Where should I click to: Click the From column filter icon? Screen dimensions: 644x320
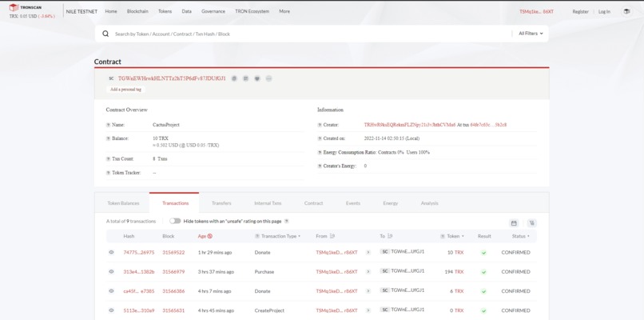332,236
